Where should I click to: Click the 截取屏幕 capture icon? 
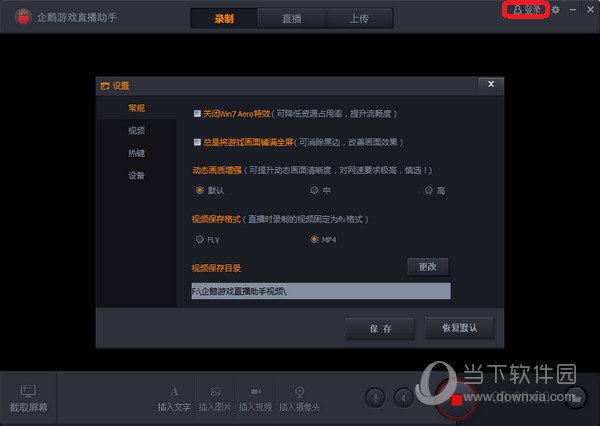pyautogui.click(x=28, y=391)
